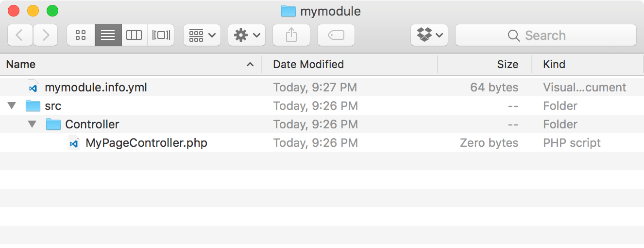The width and height of the screenshot is (644, 248).
Task: Open the Arrange items dropdown
Action: pyautogui.click(x=202, y=35)
